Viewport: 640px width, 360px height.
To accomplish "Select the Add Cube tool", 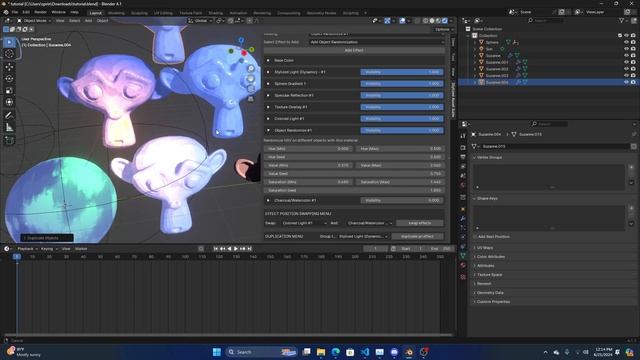I will pos(9,140).
